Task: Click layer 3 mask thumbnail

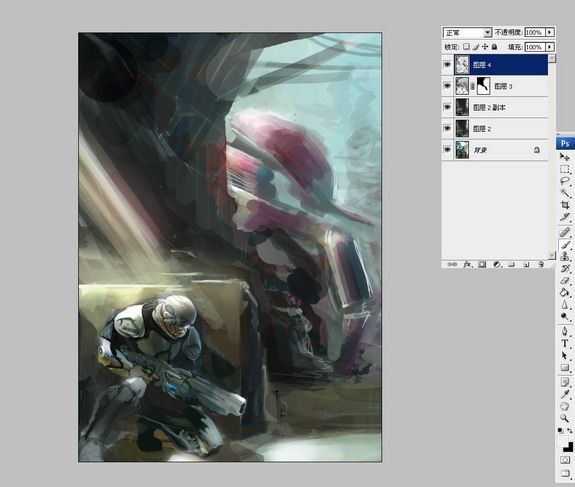Action: coord(483,86)
